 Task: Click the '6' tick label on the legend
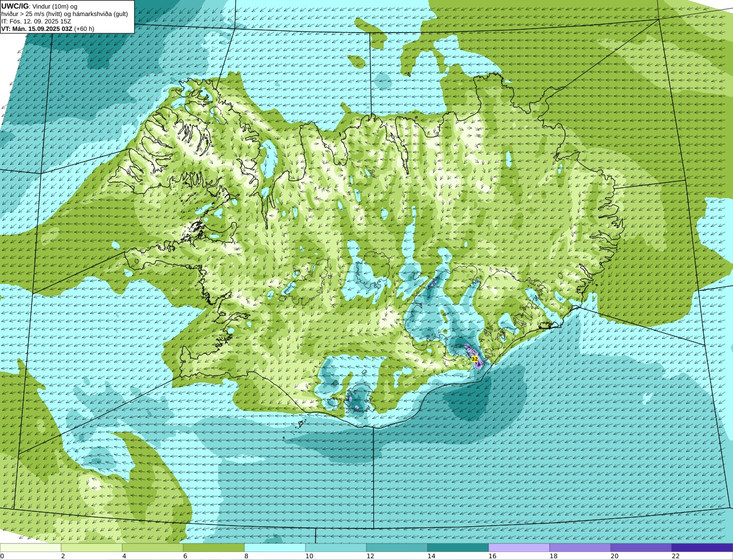pyautogui.click(x=185, y=556)
